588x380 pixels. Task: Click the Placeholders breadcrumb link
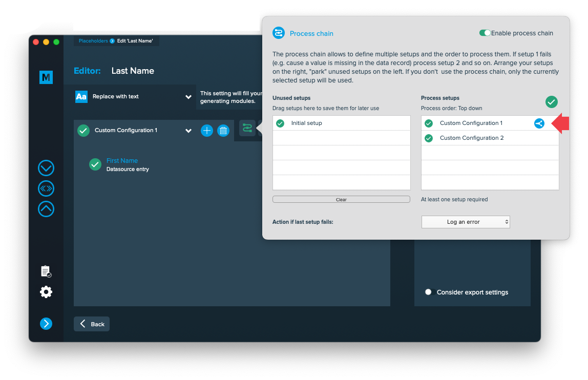[93, 41]
